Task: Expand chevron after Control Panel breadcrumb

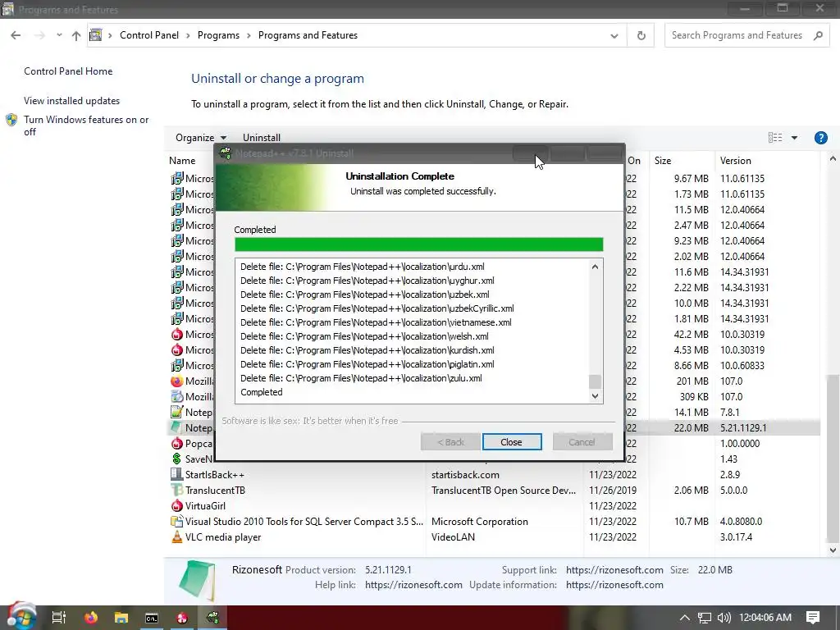Action: point(188,35)
